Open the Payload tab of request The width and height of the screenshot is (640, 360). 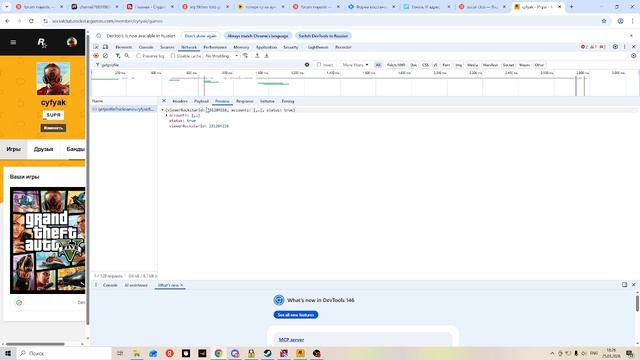tap(201, 101)
